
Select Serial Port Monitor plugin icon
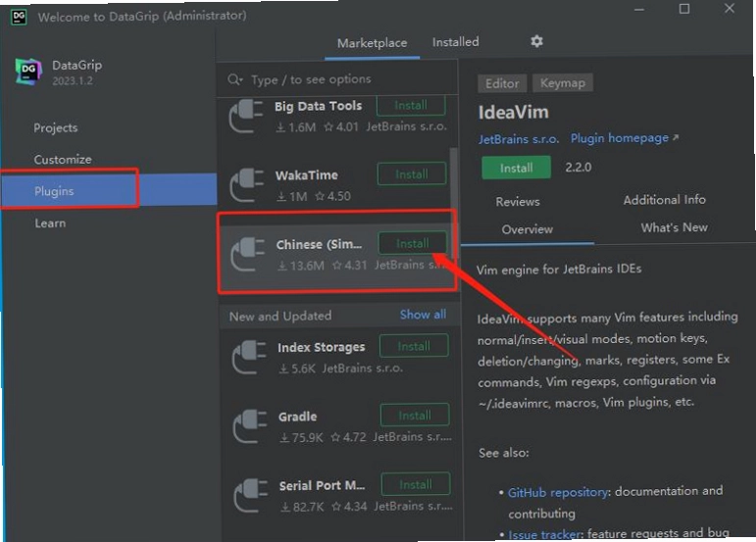(251, 496)
